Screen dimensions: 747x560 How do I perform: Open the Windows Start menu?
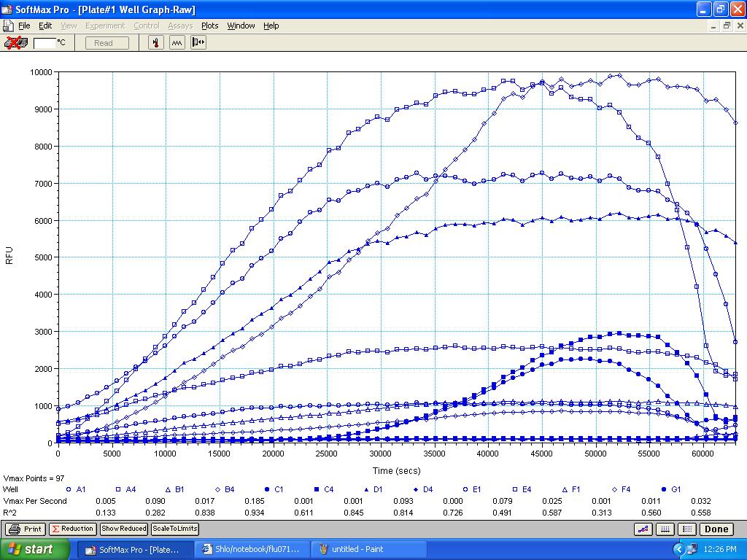click(35, 549)
